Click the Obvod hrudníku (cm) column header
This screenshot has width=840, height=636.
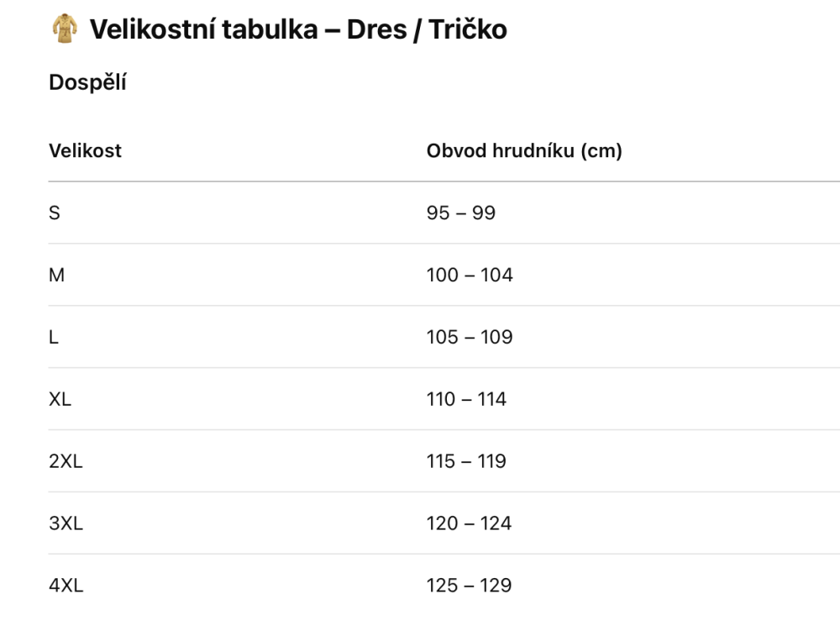coord(524,150)
